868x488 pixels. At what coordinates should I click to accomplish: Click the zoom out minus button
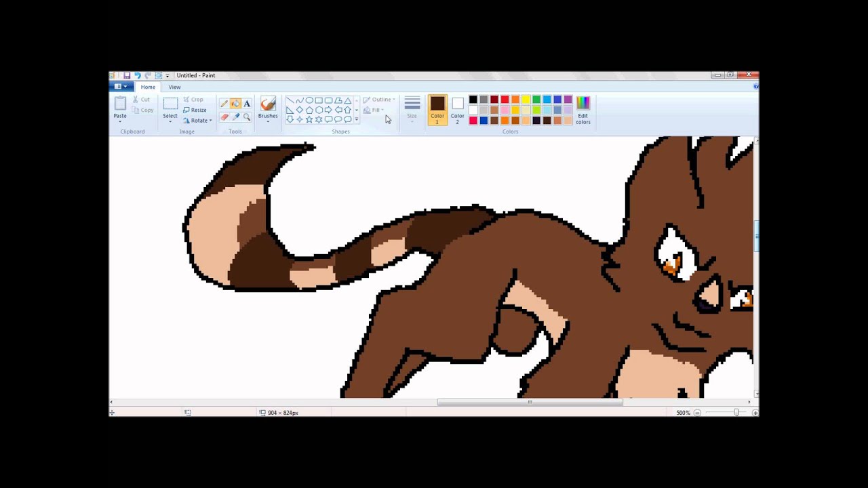(697, 413)
